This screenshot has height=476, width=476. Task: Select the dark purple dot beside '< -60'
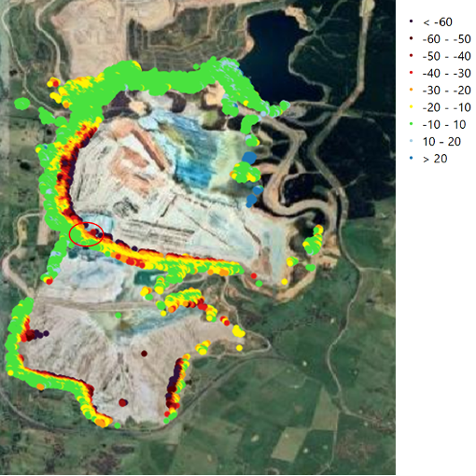[x=412, y=21]
